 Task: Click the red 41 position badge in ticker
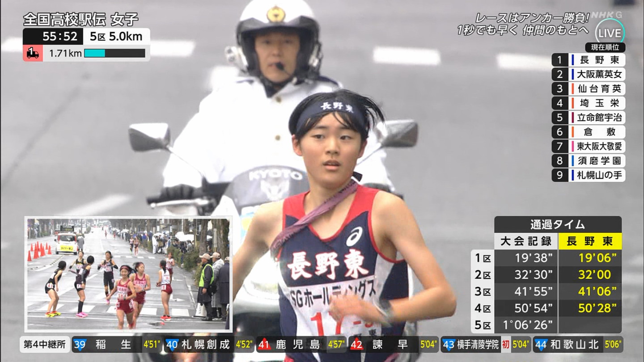coord(264,345)
